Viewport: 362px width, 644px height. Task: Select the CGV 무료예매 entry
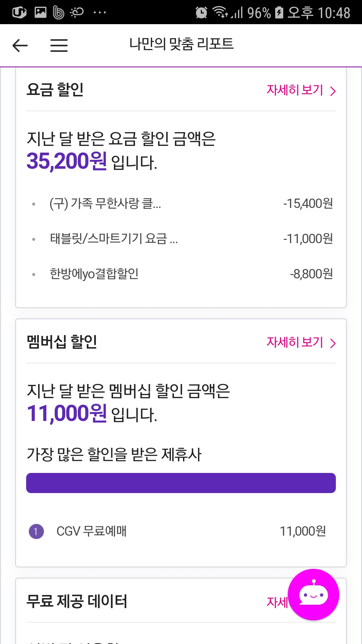[x=92, y=531]
